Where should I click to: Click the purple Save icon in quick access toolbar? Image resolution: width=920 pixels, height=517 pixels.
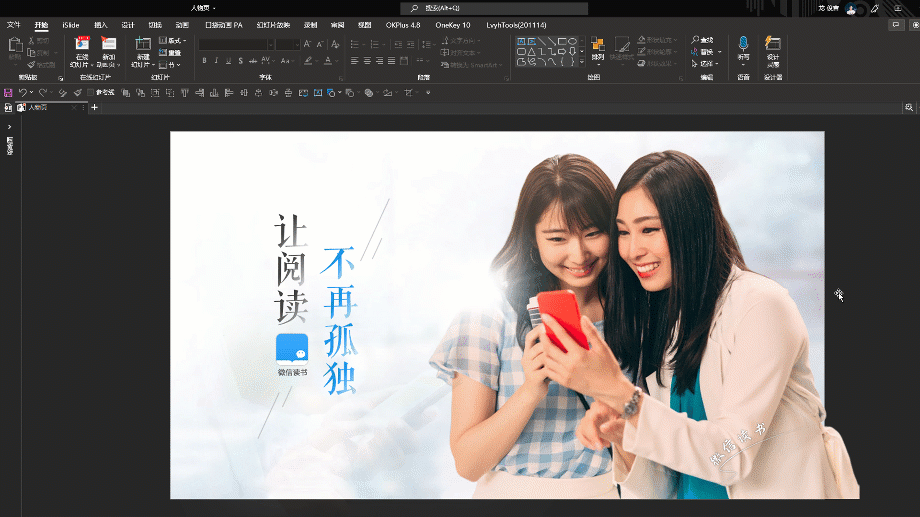8,93
